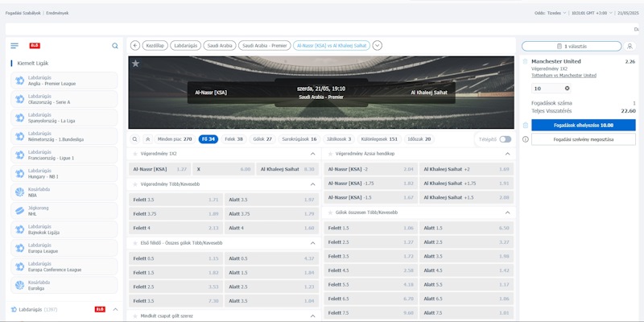This screenshot has width=644, height=322.
Task: Open the Fogadási Szabályok link
Action: 23,13
